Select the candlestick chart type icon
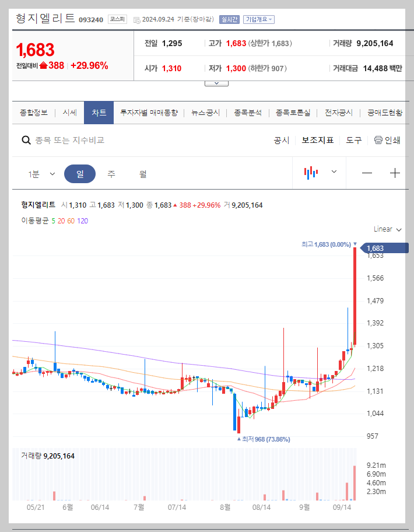The image size is (414, 532). (311, 173)
